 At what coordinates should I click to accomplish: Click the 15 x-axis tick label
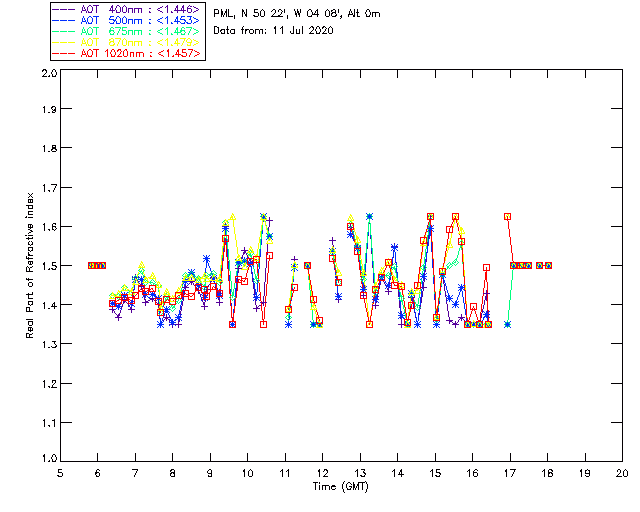[435, 473]
